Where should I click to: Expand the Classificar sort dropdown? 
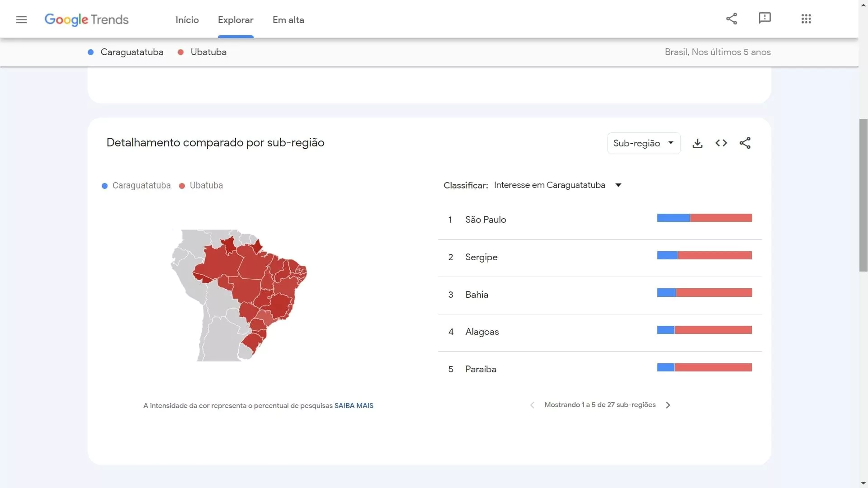point(557,185)
